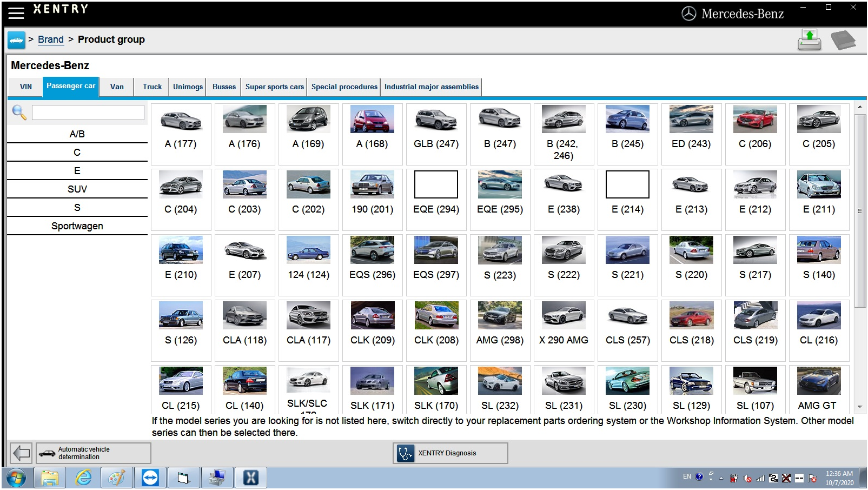
Task: Open the Paint taskbar icon
Action: coord(116,478)
